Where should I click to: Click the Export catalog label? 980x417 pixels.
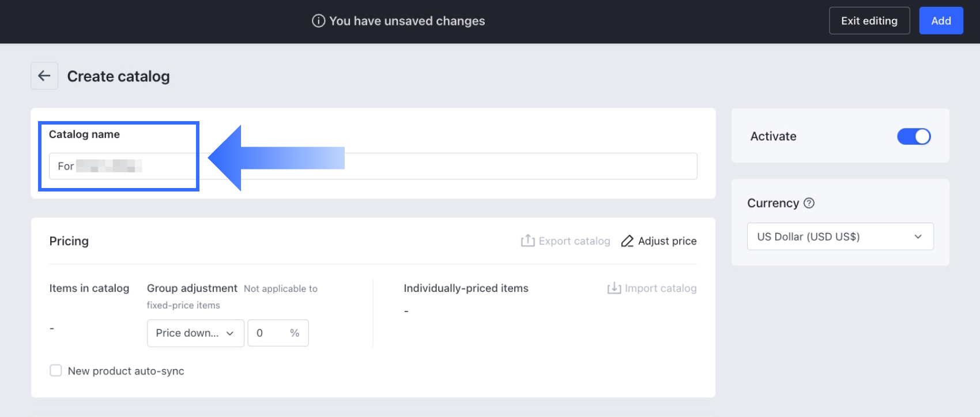coord(574,241)
